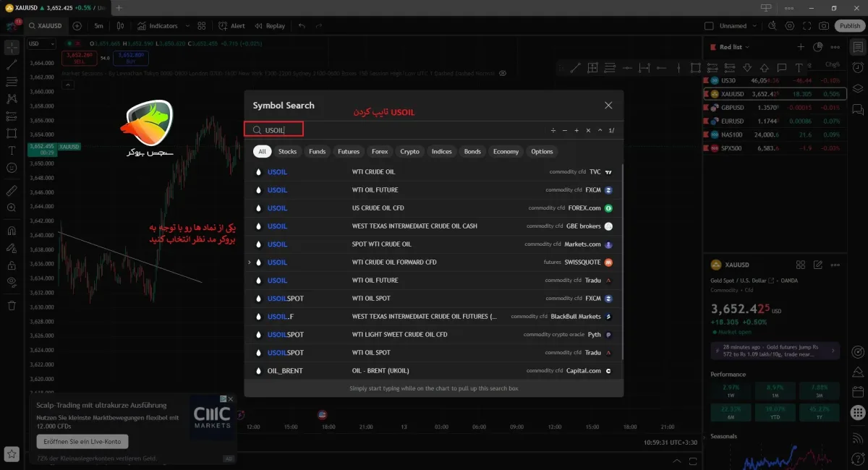Filter symbols by Options
Screen dimensions: 868x470
542,152
